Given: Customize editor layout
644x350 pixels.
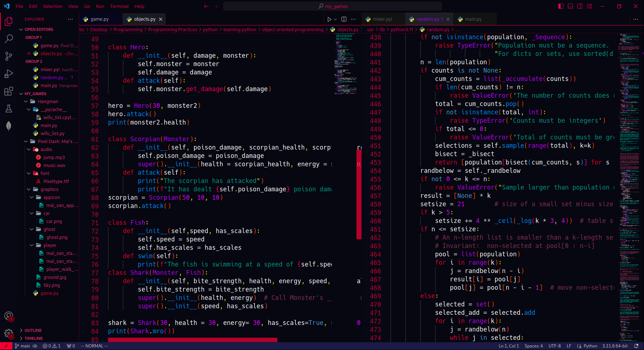Looking at the screenshot, I should click(x=590, y=6).
